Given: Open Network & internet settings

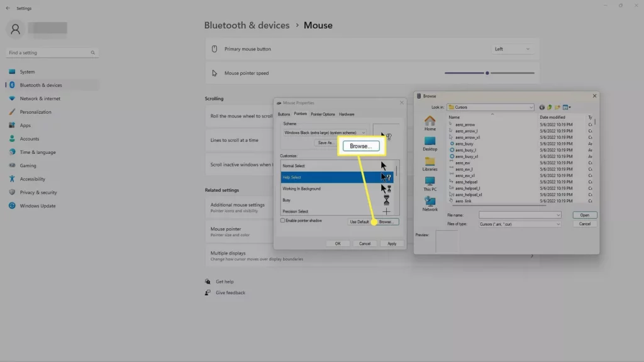Looking at the screenshot, I should [52, 99].
